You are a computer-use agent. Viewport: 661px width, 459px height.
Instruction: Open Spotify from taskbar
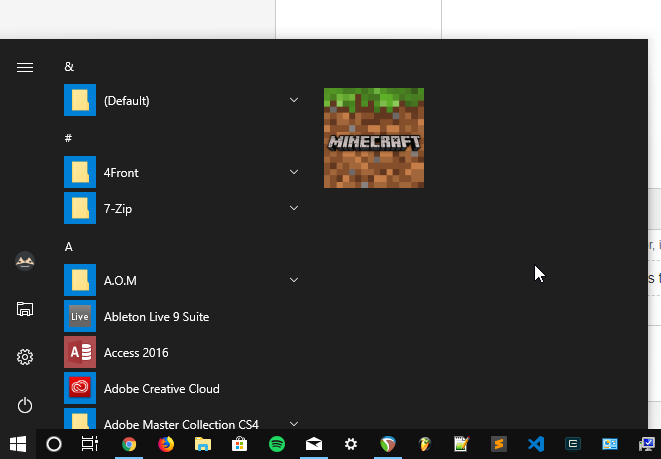tap(277, 444)
